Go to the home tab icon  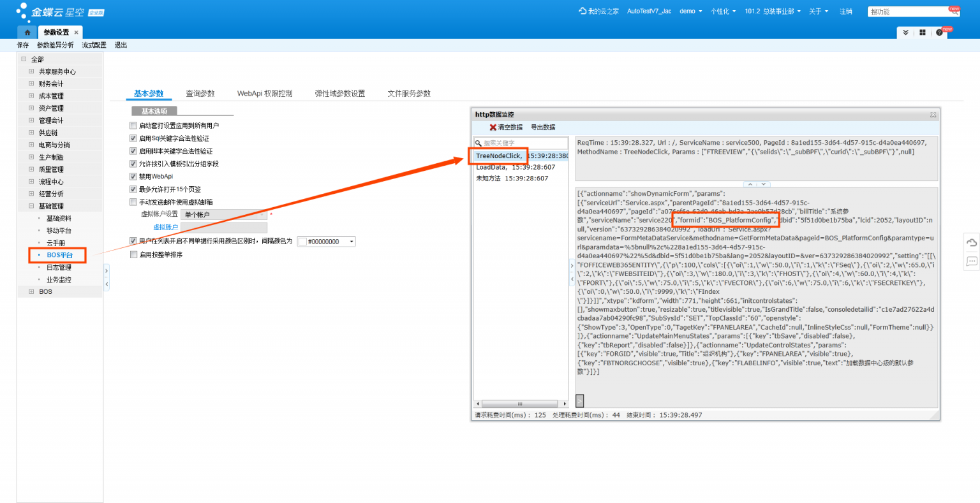point(27,33)
